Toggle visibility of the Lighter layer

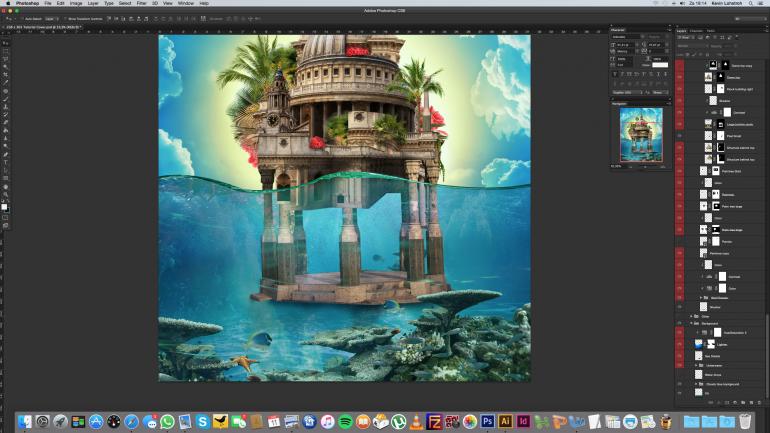tap(680, 344)
